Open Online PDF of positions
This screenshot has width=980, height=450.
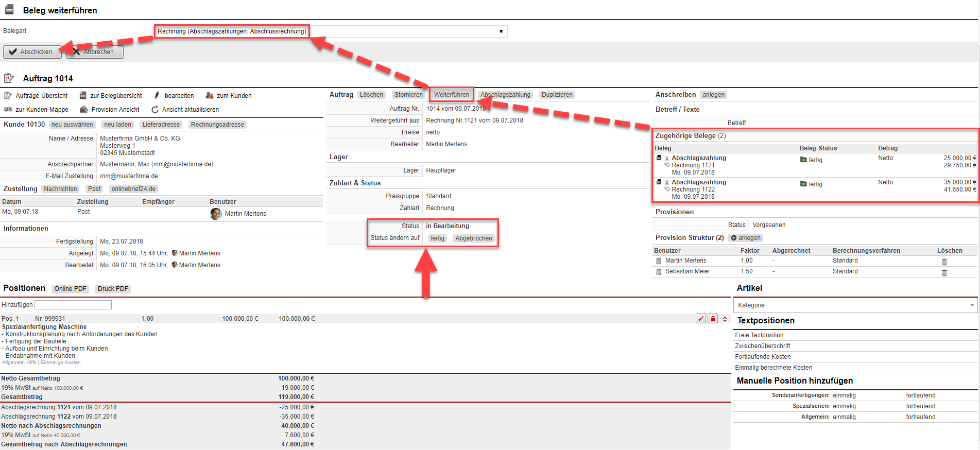[x=71, y=289]
